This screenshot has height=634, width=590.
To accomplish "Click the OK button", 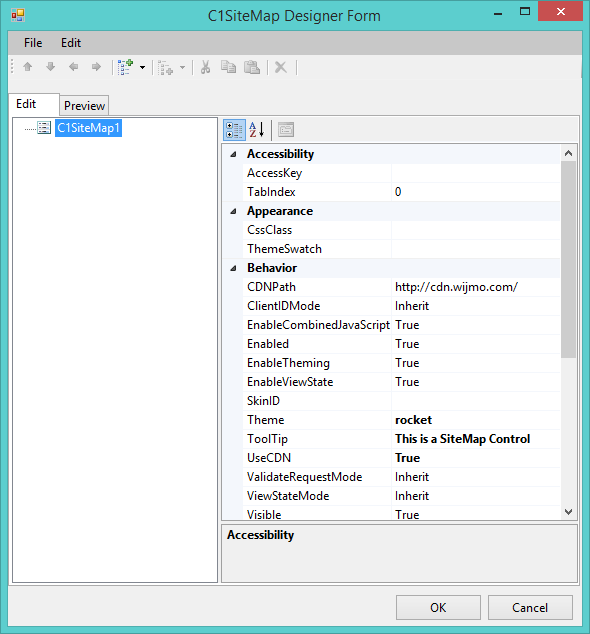I will [438, 607].
